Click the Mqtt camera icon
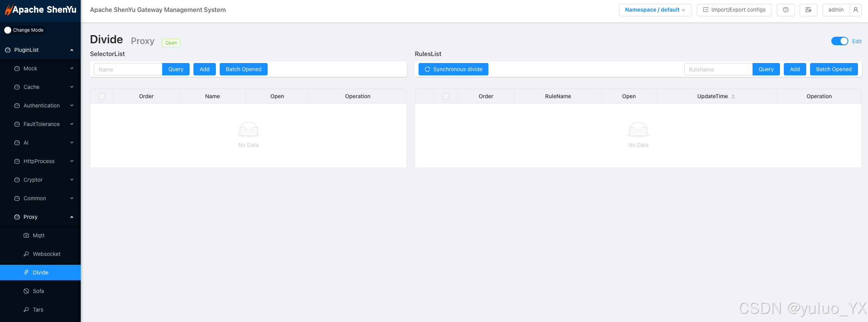Image resolution: width=868 pixels, height=322 pixels. click(x=26, y=235)
